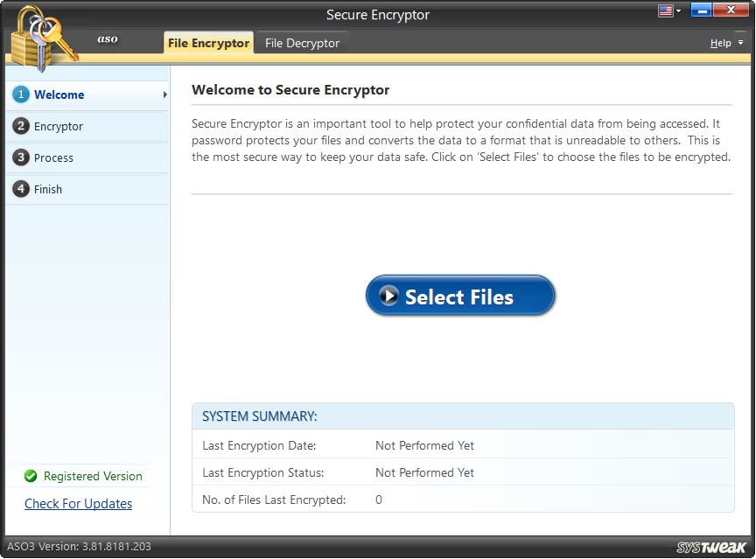Image resolution: width=756 pixels, height=559 pixels.
Task: Open the Check For Updates link
Action: (78, 504)
